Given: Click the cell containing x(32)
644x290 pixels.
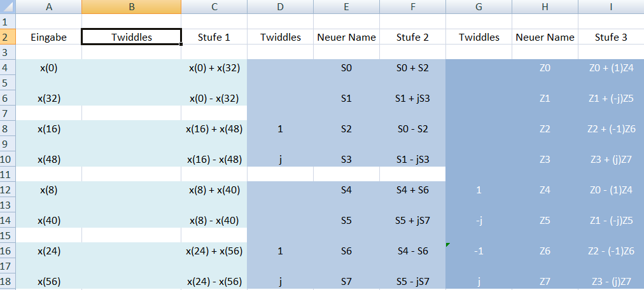Looking at the screenshot, I should (x=49, y=99).
